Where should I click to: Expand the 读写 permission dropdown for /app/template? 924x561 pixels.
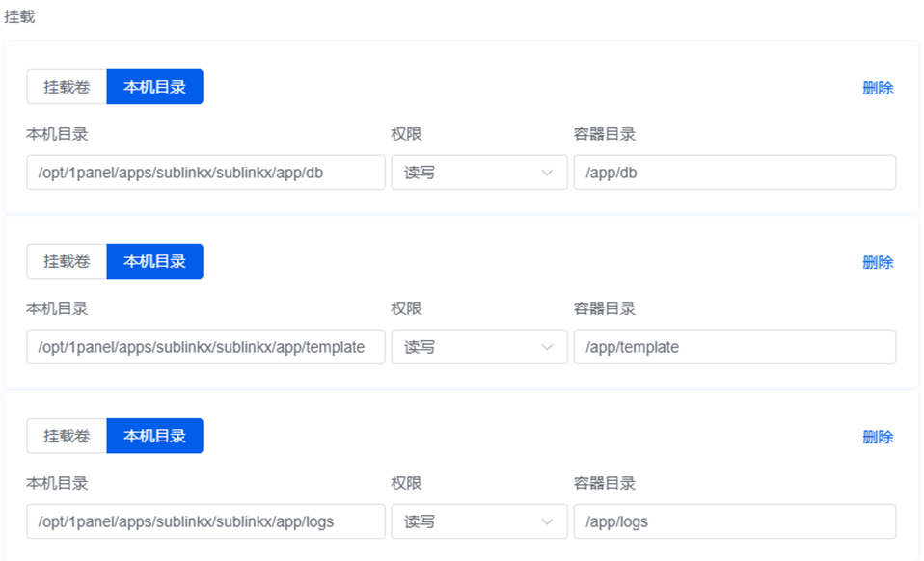(x=468, y=347)
